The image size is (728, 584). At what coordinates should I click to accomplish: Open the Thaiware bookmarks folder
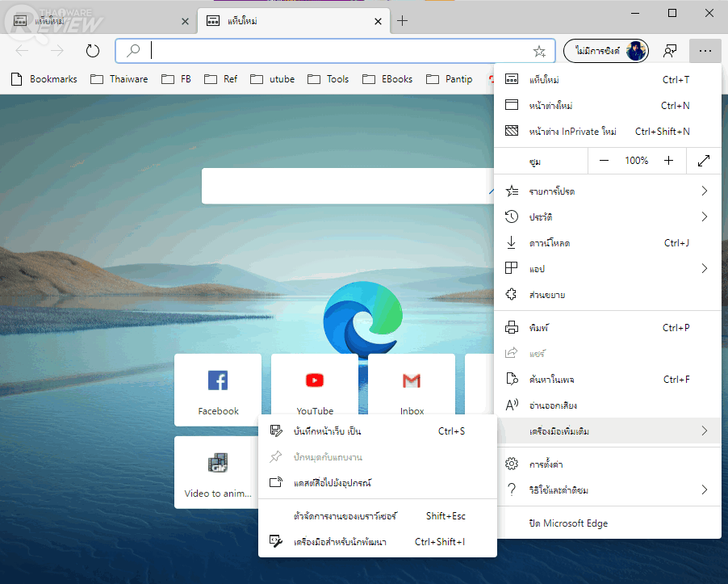point(119,79)
